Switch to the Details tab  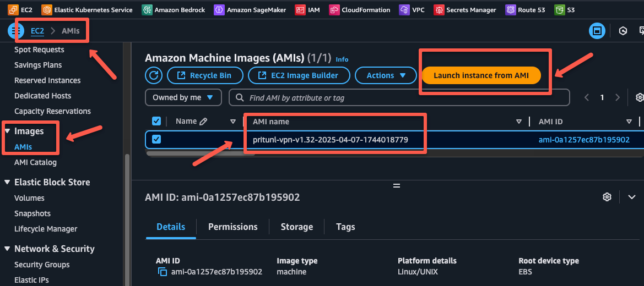click(x=171, y=227)
